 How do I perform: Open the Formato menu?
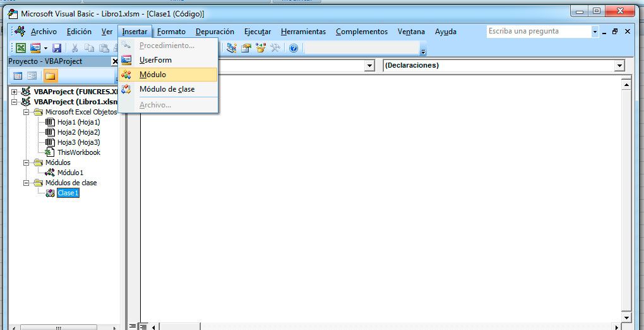click(171, 32)
